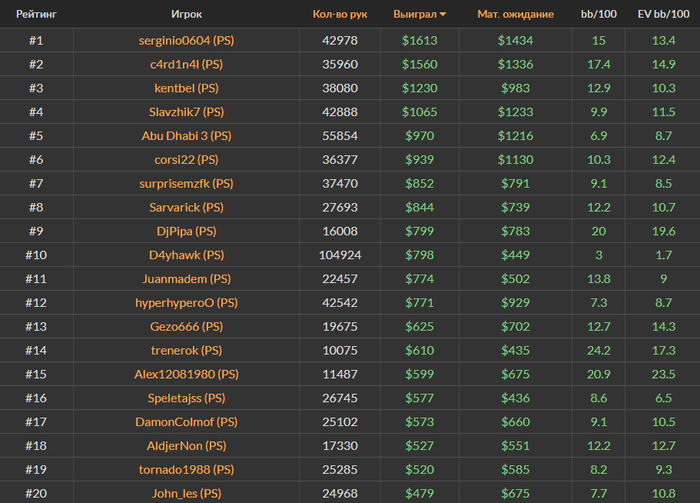This screenshot has width=700, height=503.
Task: Click corsi22 (PS) player name
Action: [x=187, y=160]
